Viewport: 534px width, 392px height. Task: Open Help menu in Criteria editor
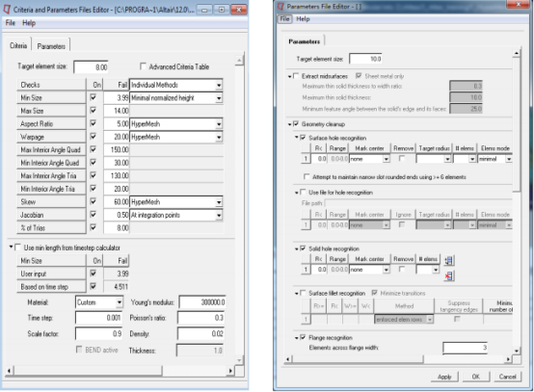[x=29, y=23]
